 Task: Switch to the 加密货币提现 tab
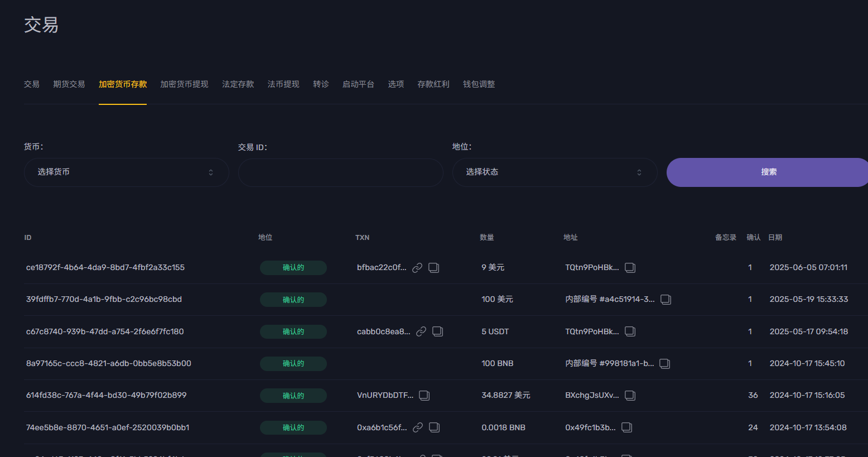click(184, 84)
